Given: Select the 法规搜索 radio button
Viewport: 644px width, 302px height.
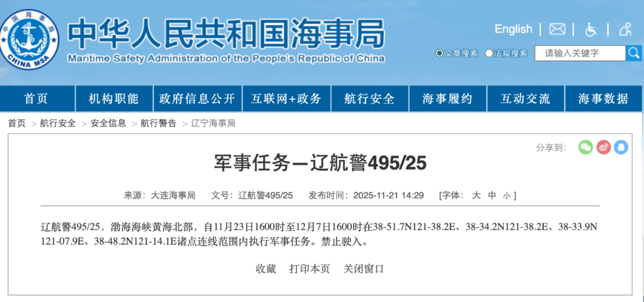Looking at the screenshot, I should [489, 53].
